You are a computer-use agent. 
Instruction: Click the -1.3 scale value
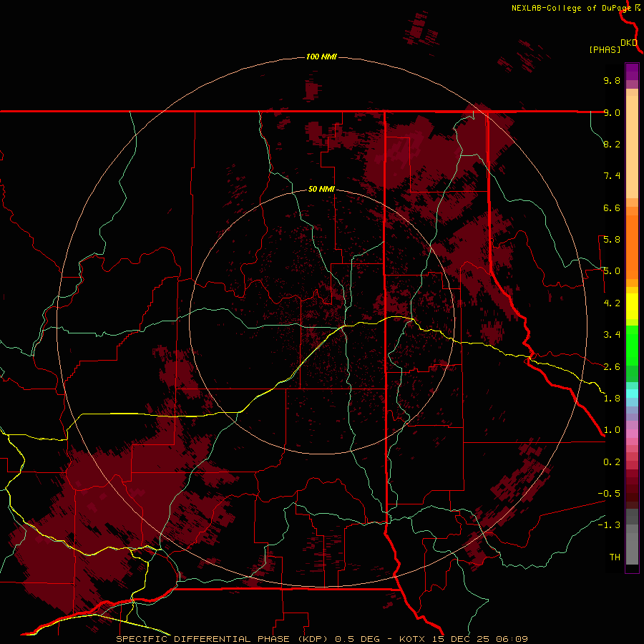(609, 525)
